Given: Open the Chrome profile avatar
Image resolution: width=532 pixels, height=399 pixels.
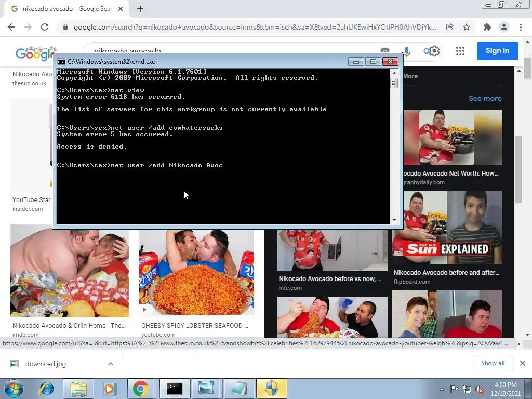Looking at the screenshot, I should coord(504,27).
